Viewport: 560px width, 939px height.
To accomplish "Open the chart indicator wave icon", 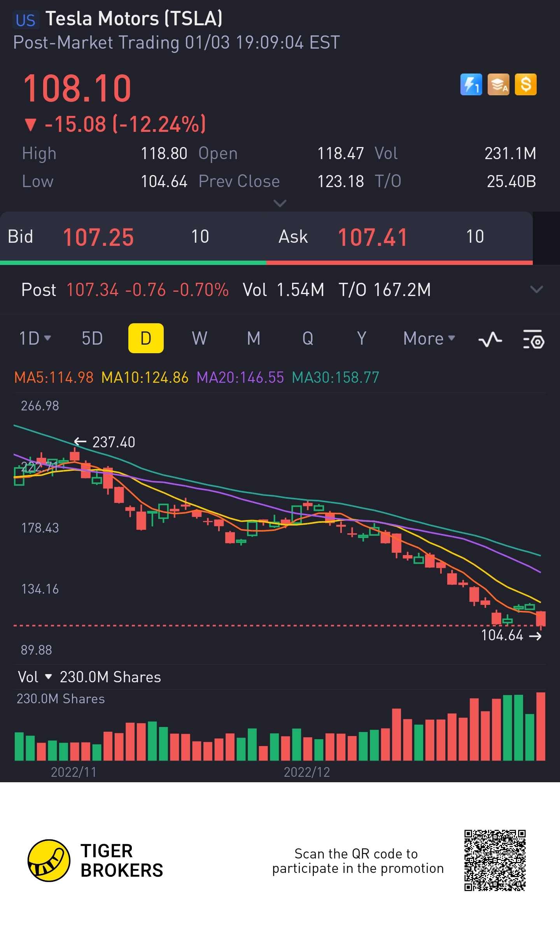I will click(490, 339).
